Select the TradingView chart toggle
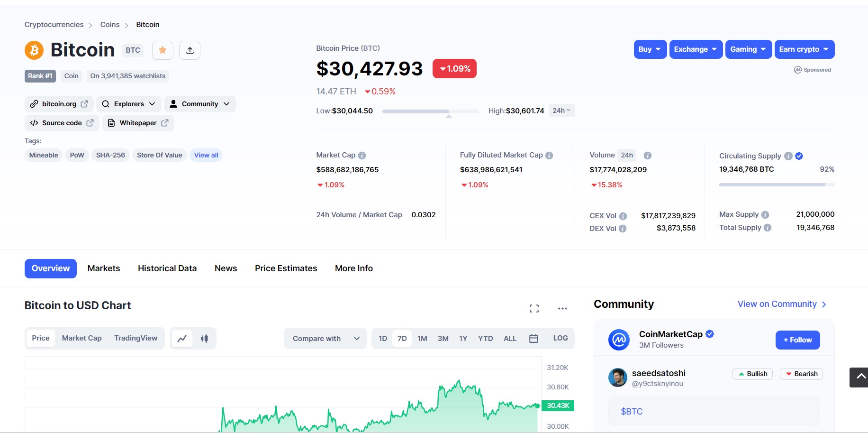This screenshot has width=868, height=433. pyautogui.click(x=136, y=339)
